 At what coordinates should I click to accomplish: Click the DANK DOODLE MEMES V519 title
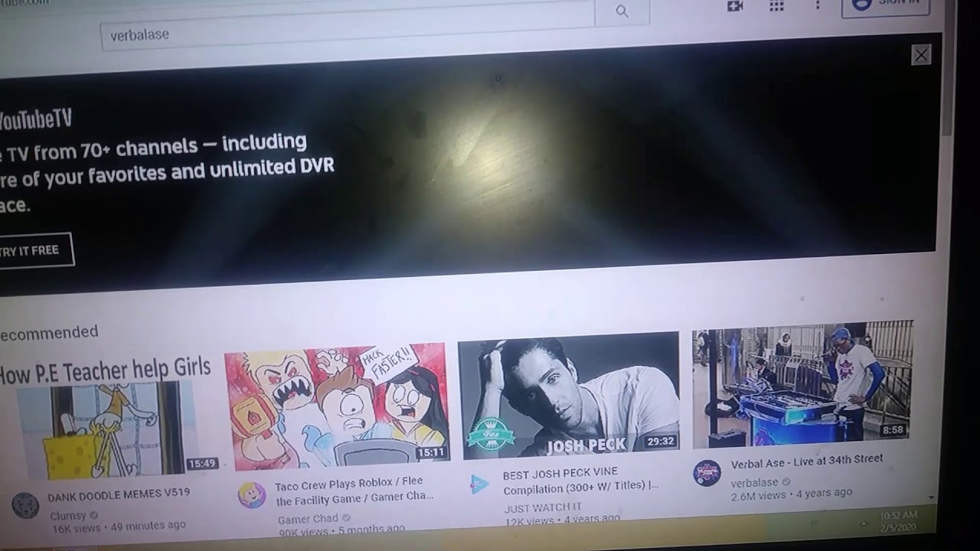click(119, 494)
